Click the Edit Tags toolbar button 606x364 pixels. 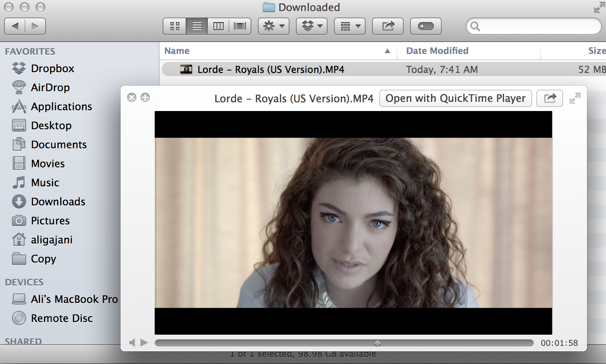point(426,26)
